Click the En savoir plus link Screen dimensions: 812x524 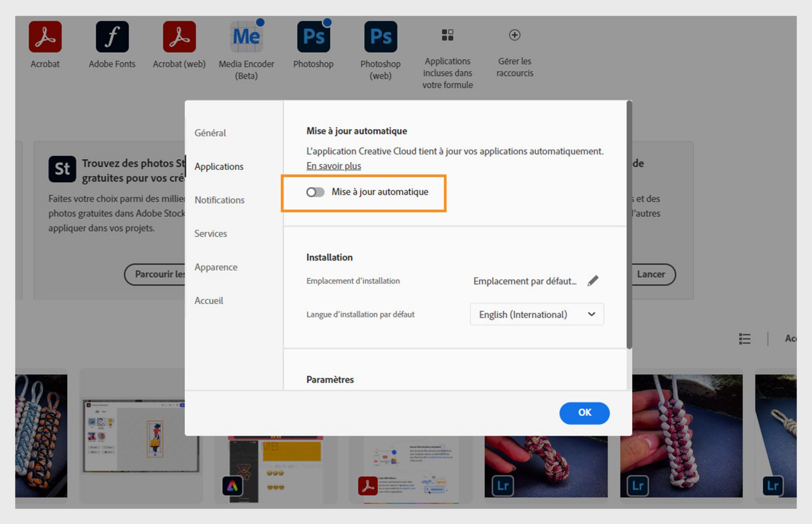pyautogui.click(x=333, y=166)
